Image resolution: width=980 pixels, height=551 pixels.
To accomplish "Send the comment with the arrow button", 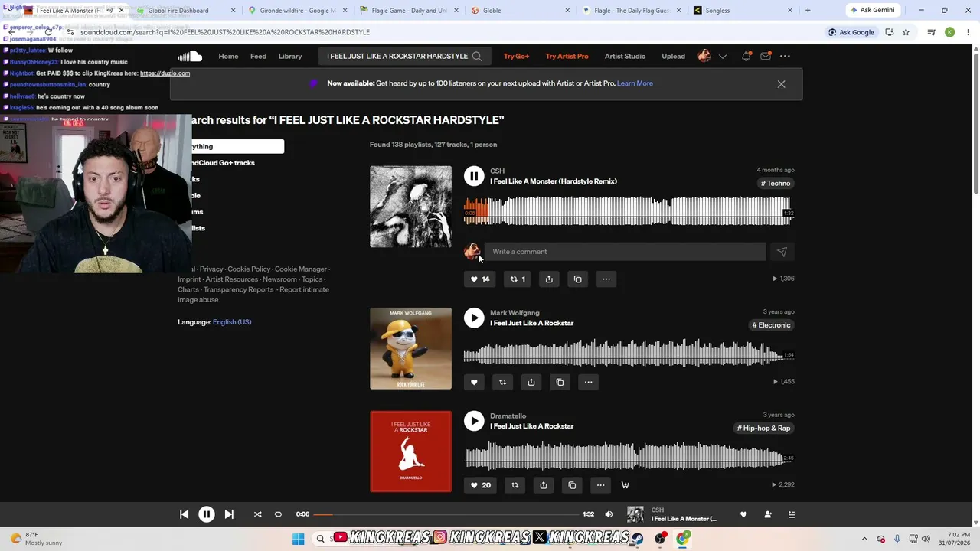I will [x=782, y=252].
